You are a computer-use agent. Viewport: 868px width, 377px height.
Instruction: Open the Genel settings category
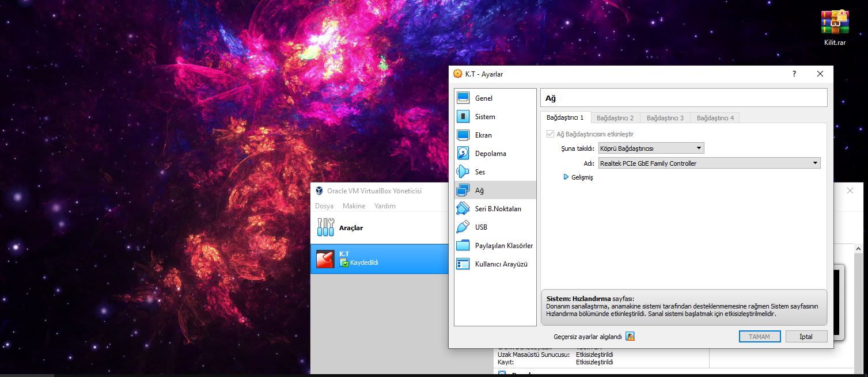click(495, 98)
